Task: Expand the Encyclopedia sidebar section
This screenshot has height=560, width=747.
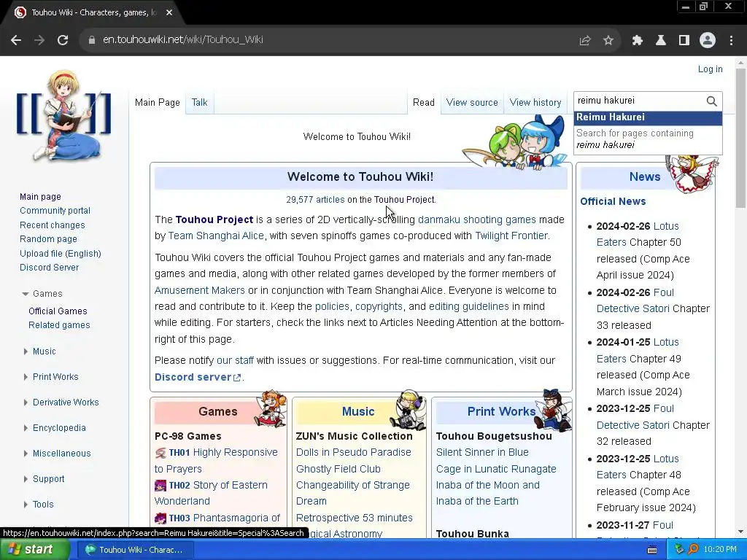Action: [x=26, y=428]
